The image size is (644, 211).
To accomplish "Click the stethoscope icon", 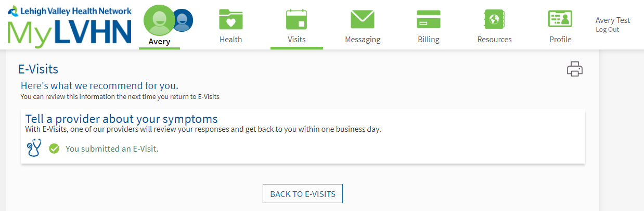I will point(34,148).
